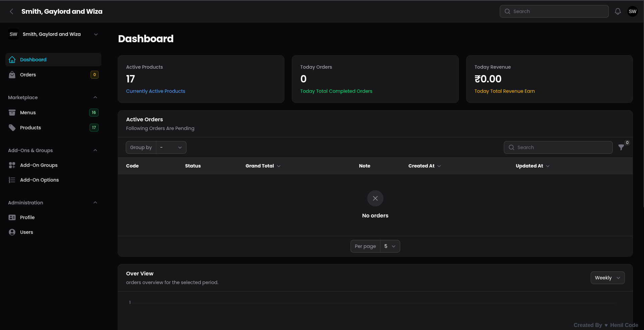
Task: Open the Weekly period dropdown
Action: [x=607, y=278]
